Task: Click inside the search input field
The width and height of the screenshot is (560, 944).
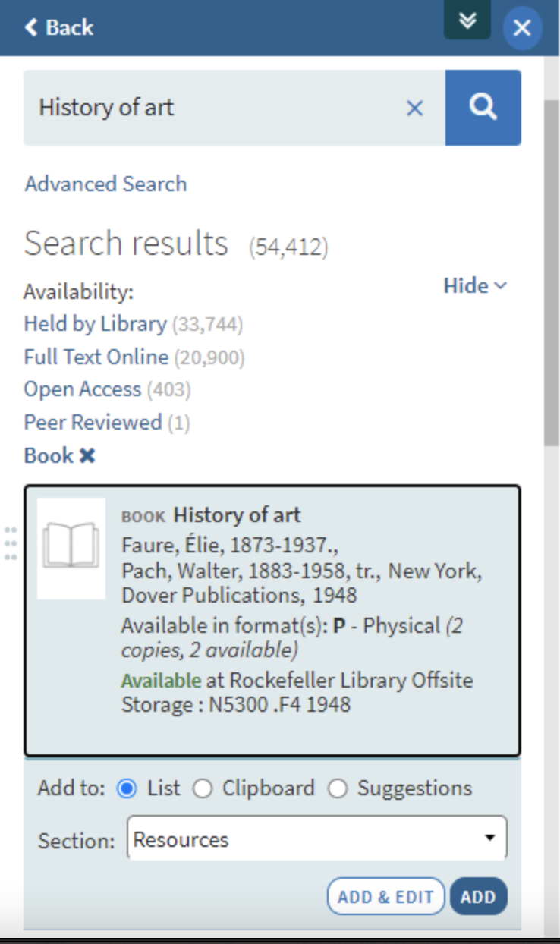Action: (x=228, y=108)
